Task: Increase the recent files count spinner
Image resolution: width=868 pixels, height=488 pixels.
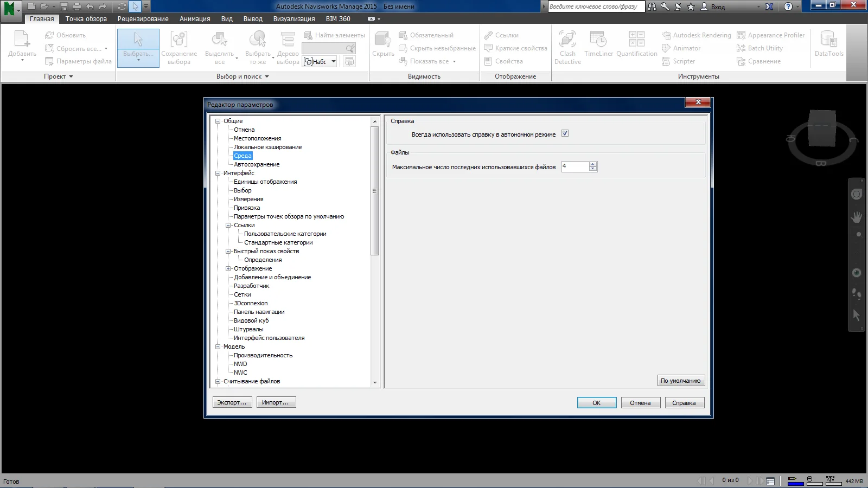Action: (593, 164)
